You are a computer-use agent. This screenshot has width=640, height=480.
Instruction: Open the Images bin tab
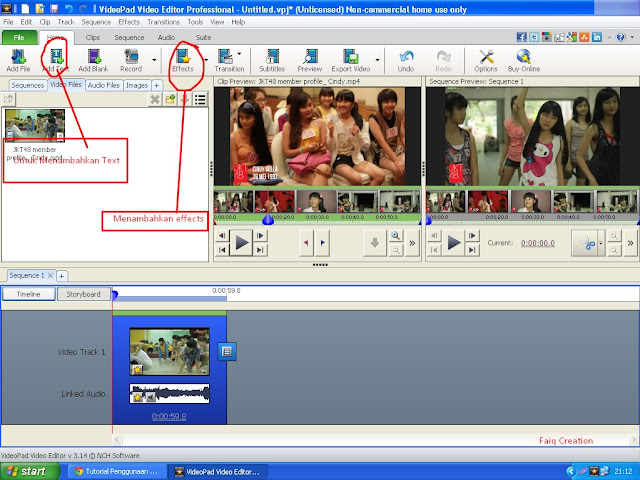pyautogui.click(x=137, y=85)
